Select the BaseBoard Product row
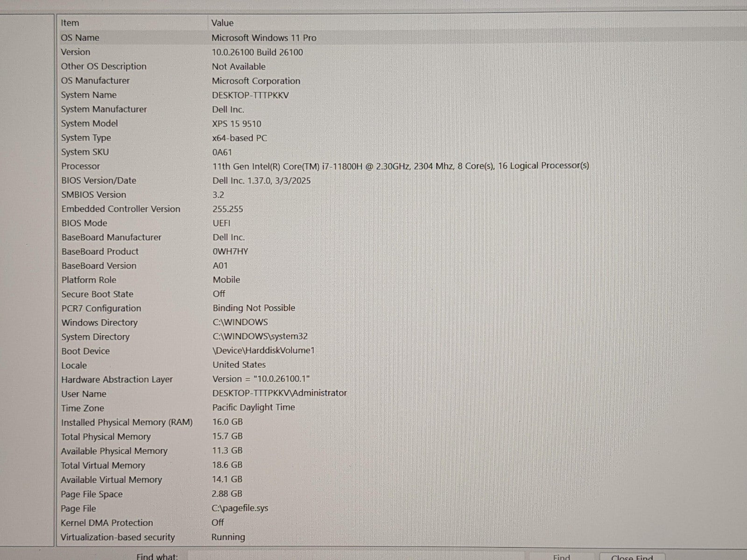Viewport: 747px width, 560px height. click(100, 252)
